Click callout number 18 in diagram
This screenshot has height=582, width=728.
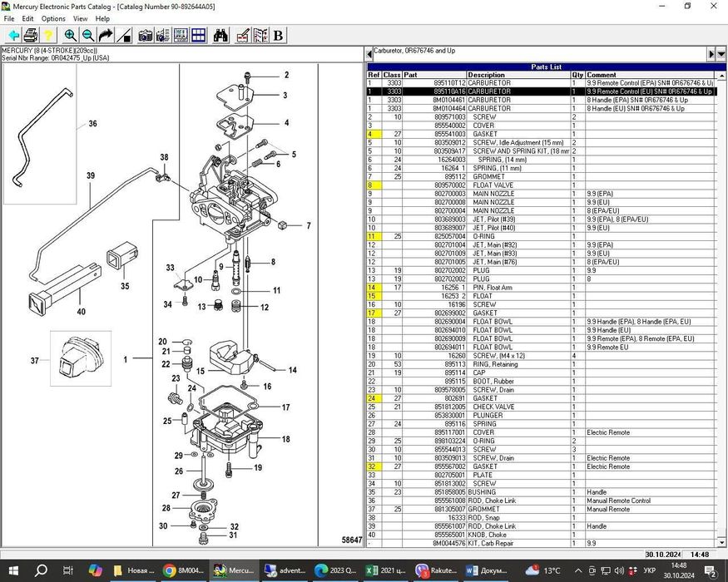click(x=285, y=439)
